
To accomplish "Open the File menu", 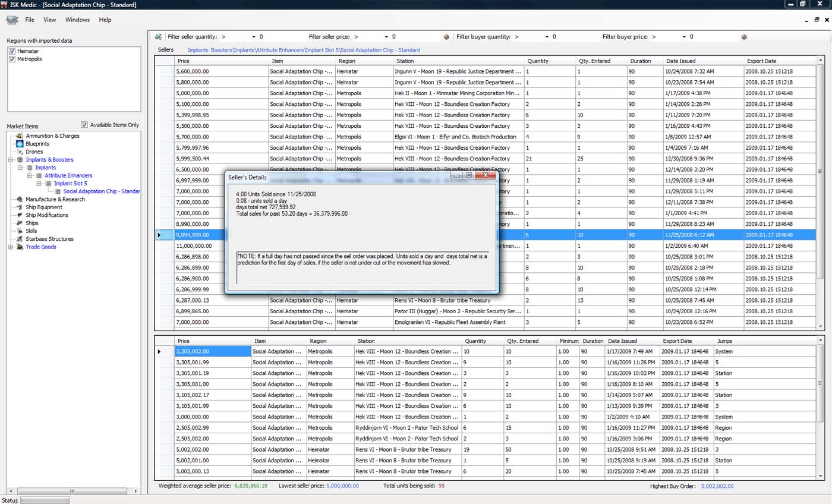I will [x=30, y=20].
